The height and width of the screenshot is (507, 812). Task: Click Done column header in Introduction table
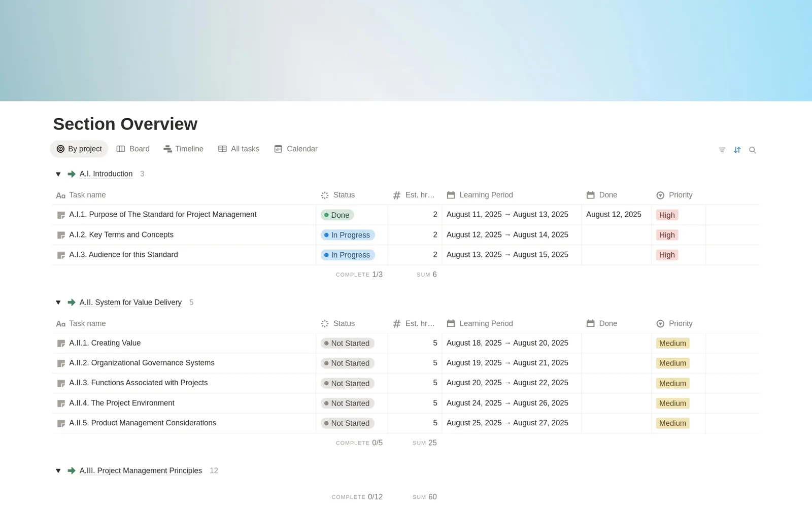tap(617, 195)
